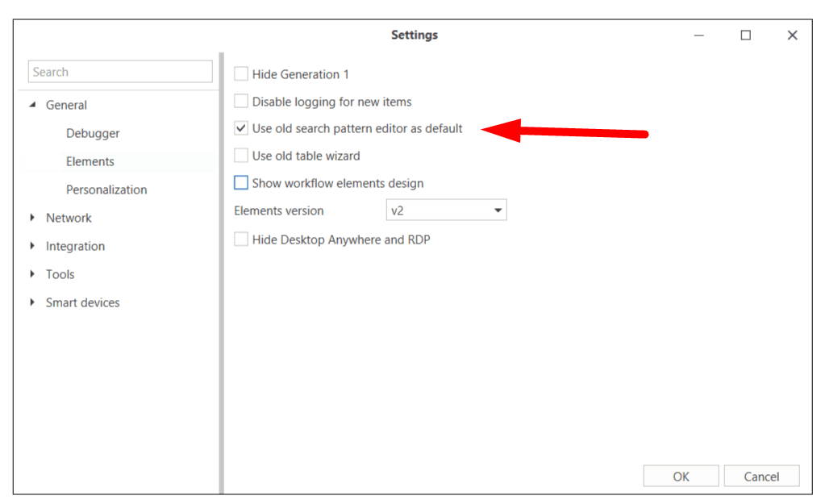825x504 pixels.
Task: Toggle Use old table wizard checkbox
Action: pos(241,156)
